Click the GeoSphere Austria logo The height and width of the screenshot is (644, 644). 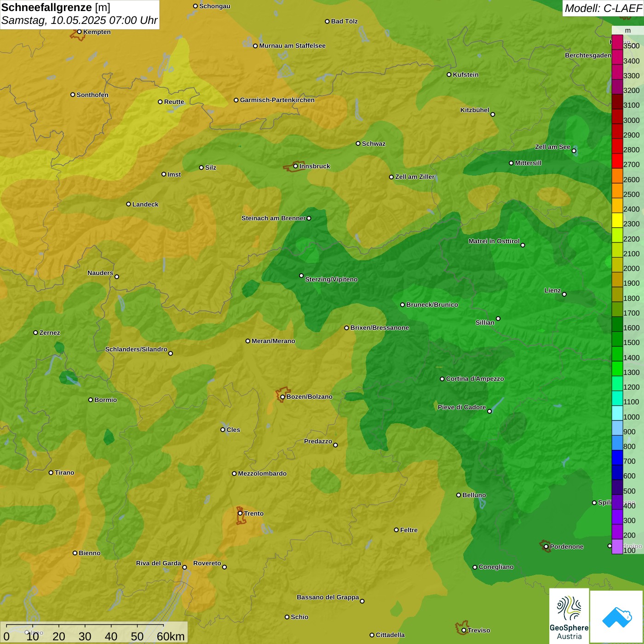569,616
